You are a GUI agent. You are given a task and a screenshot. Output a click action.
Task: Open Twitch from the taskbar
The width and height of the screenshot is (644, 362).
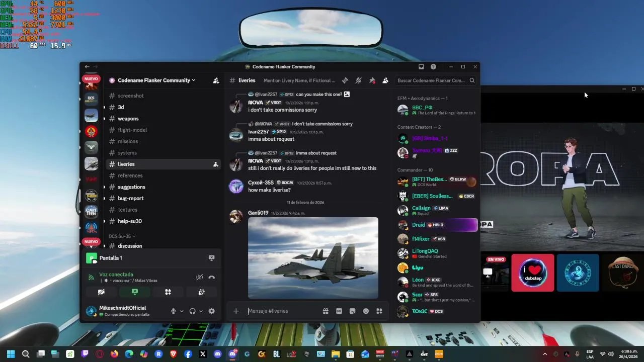pyautogui.click(x=85, y=354)
